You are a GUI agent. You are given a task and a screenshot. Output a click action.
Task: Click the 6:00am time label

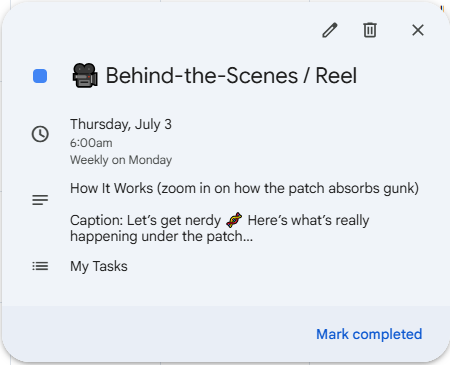[91, 143]
